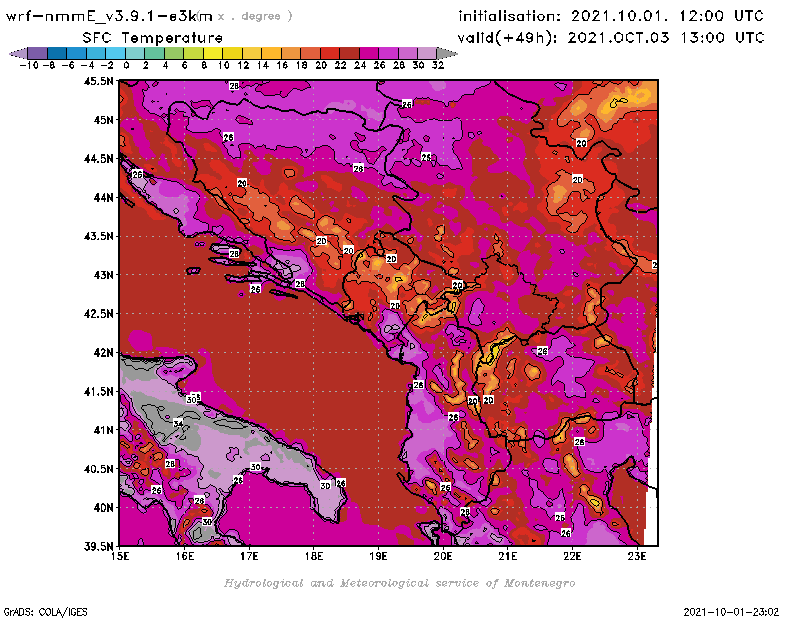
Task: Select the '45N' latitude axis label
Action: point(103,120)
